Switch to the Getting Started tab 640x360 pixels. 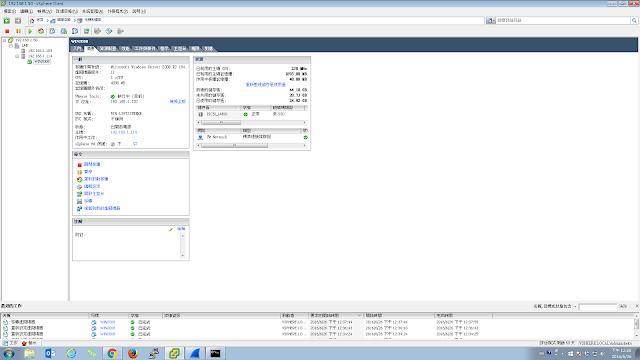click(x=77, y=49)
